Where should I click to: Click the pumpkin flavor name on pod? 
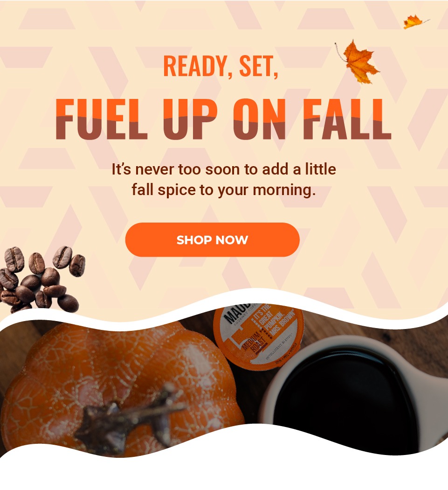tap(274, 320)
